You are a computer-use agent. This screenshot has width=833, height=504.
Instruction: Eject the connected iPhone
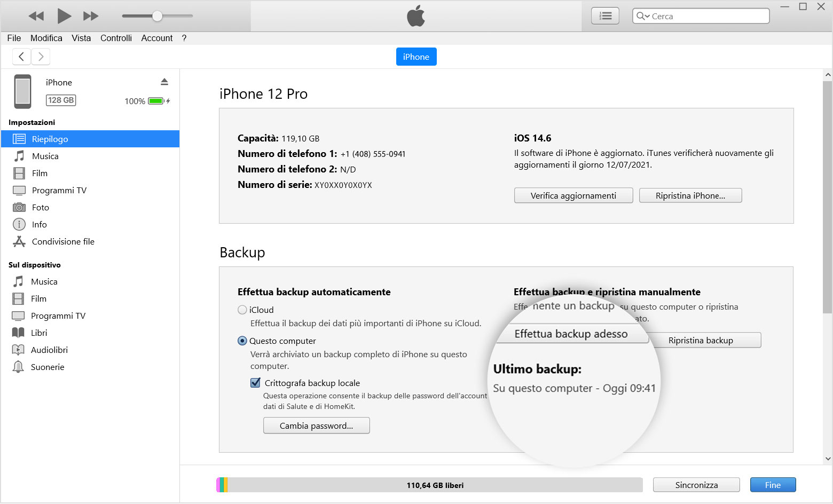[164, 82]
